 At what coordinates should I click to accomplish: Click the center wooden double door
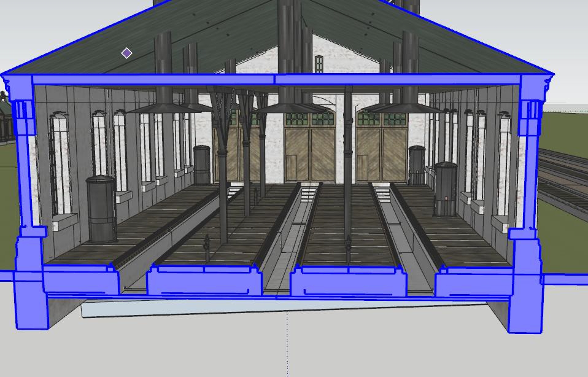coord(309,155)
